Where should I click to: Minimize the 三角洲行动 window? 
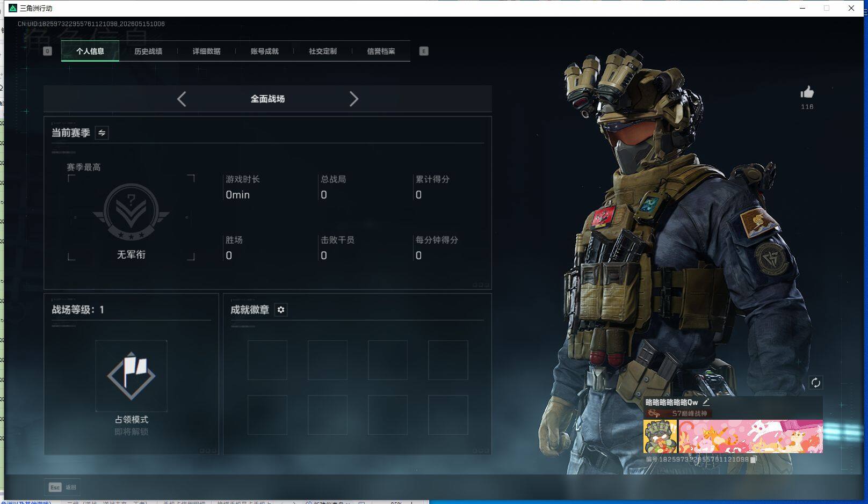(x=802, y=8)
